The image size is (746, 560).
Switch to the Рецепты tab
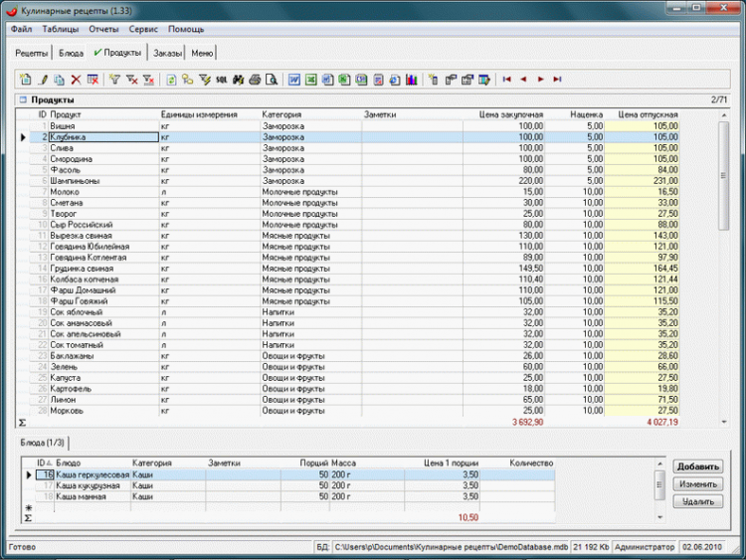tap(32, 53)
